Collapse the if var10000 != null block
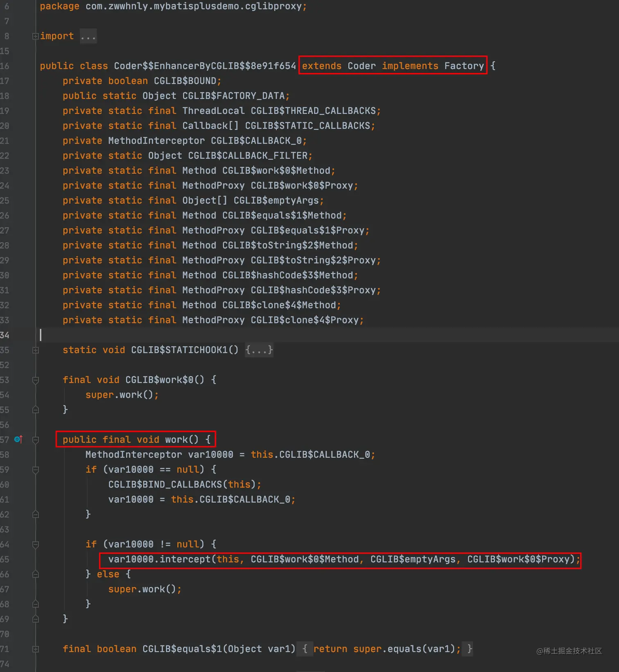Viewport: 619px width, 672px height. [36, 545]
